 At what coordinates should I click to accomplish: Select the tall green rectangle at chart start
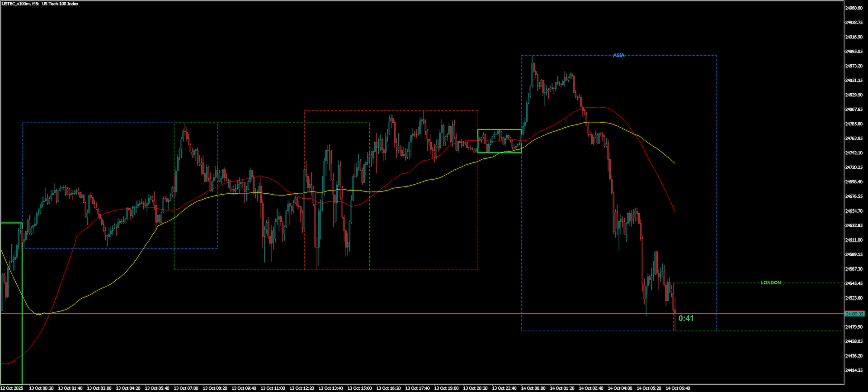(x=11, y=303)
